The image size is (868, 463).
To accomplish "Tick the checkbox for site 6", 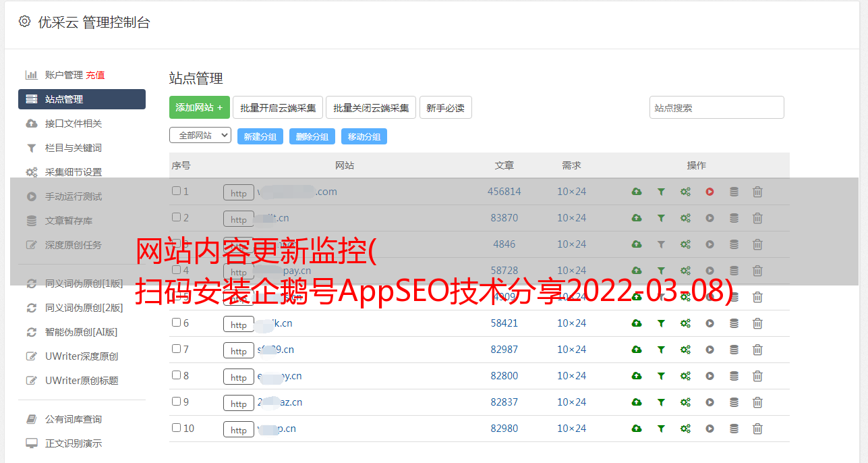I will (176, 323).
